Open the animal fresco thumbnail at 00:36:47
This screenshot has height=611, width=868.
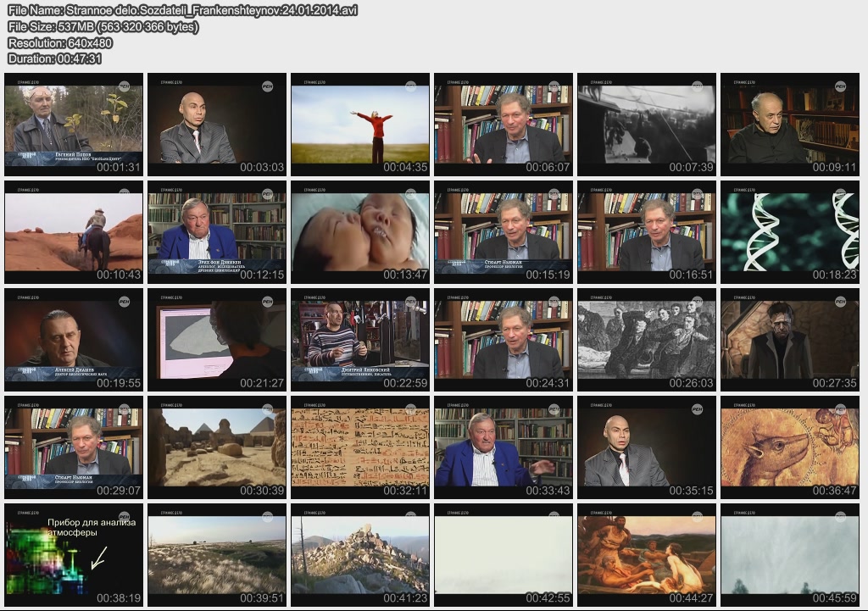789,447
